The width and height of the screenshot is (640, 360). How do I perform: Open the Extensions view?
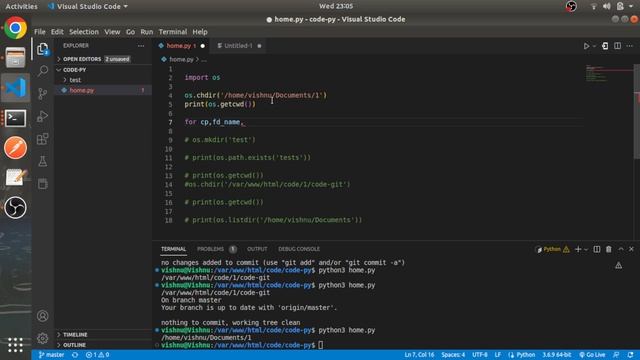pos(42,139)
